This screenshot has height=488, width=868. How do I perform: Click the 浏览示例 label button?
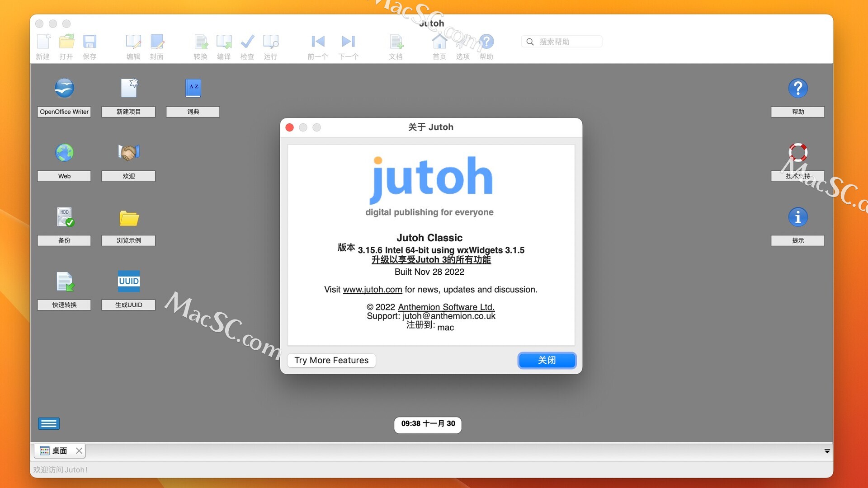(129, 240)
